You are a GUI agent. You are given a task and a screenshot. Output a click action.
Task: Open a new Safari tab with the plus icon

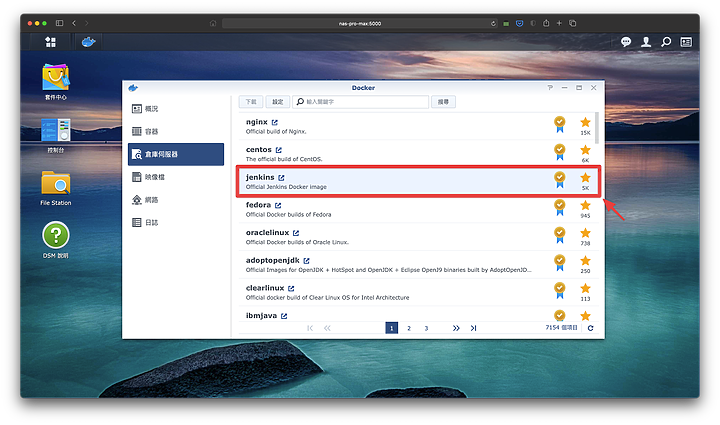(x=559, y=23)
